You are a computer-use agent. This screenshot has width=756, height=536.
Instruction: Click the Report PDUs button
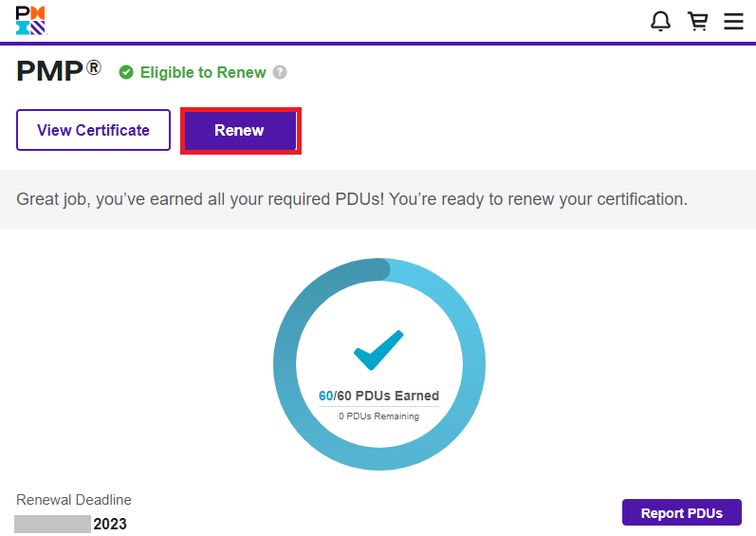click(x=681, y=512)
